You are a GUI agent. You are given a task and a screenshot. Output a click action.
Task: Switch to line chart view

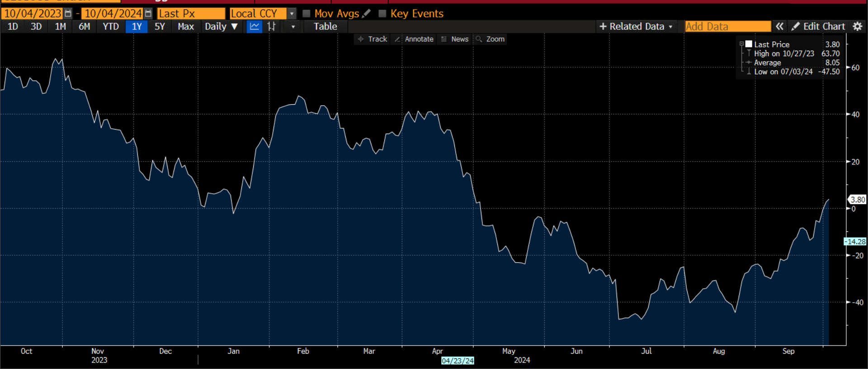click(x=255, y=27)
